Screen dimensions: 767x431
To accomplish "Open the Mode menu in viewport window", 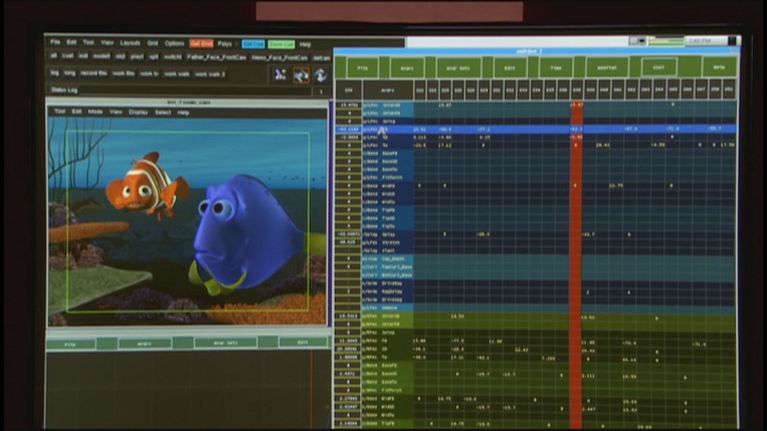I will point(95,112).
